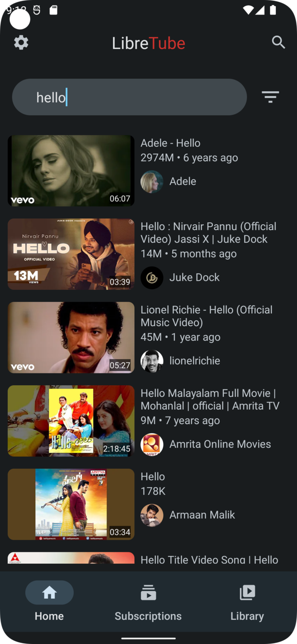Play the Lionel Richie Hello thumbnail
This screenshot has height=644, width=297.
point(71,338)
